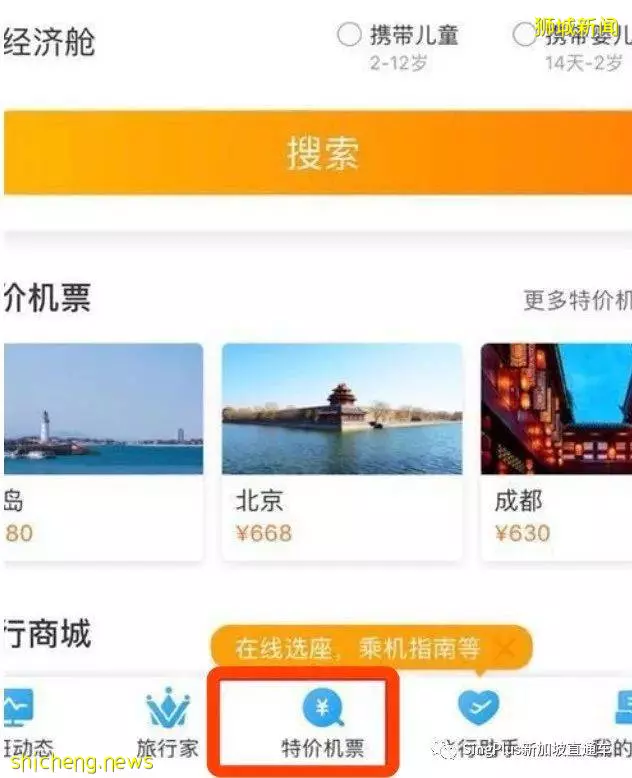Open the 北京 ¥668 ticket card
Screen dimensions: 632x778
(x=342, y=452)
